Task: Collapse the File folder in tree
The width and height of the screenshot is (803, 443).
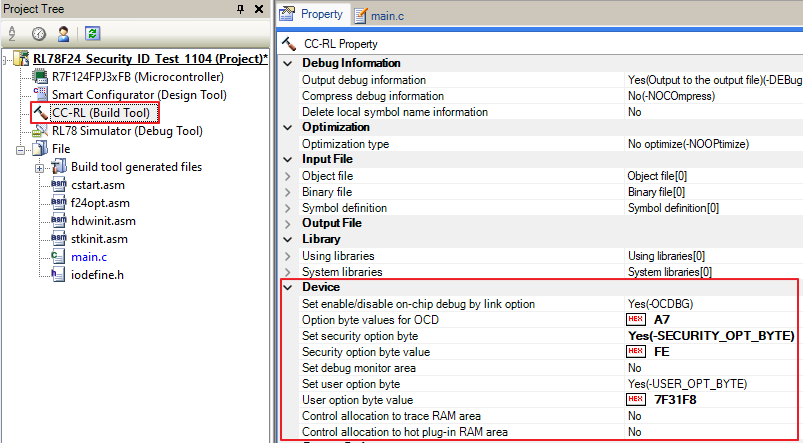Action: tap(20, 150)
